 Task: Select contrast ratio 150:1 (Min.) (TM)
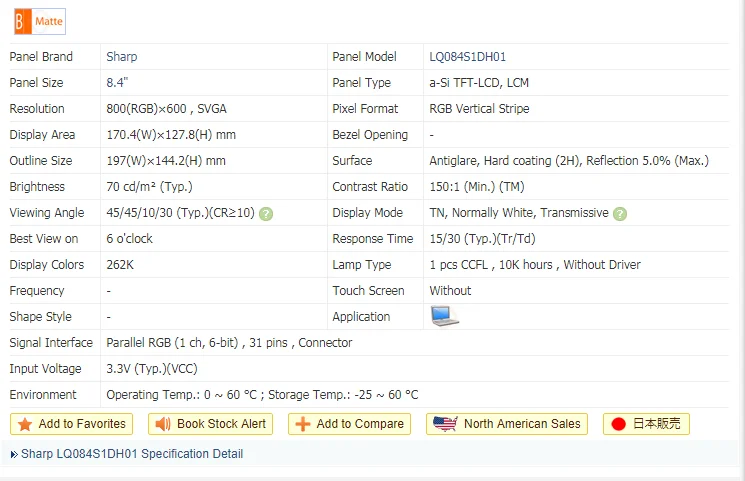coord(477,187)
